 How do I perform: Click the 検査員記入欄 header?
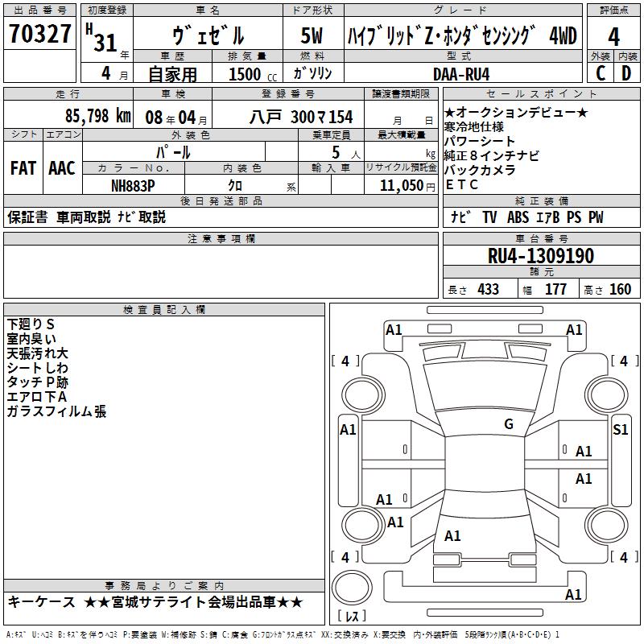click(x=164, y=310)
